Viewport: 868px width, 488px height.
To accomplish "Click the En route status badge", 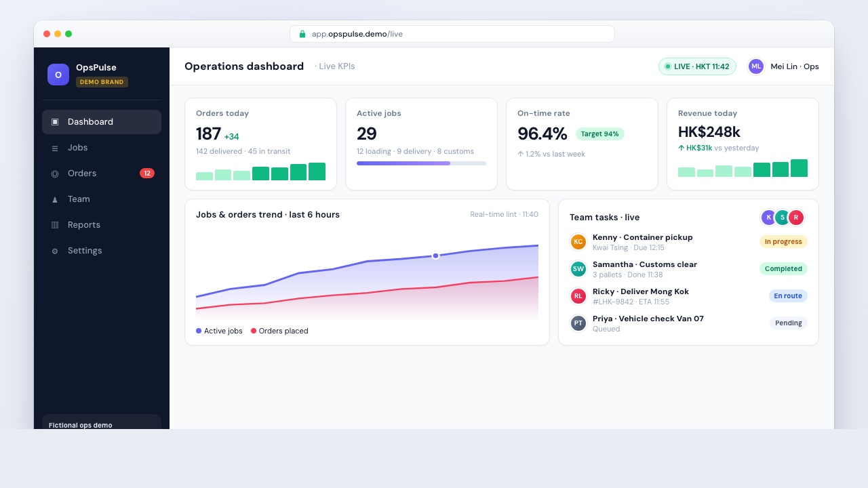I will 788,296.
